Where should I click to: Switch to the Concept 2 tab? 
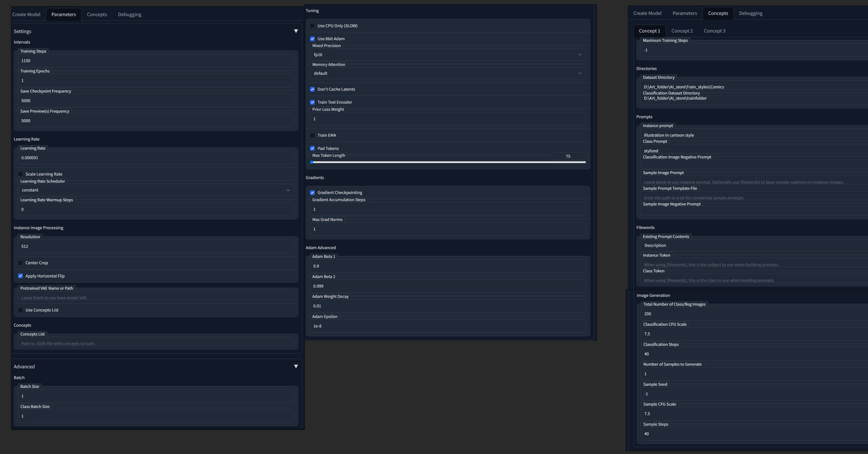click(x=682, y=31)
